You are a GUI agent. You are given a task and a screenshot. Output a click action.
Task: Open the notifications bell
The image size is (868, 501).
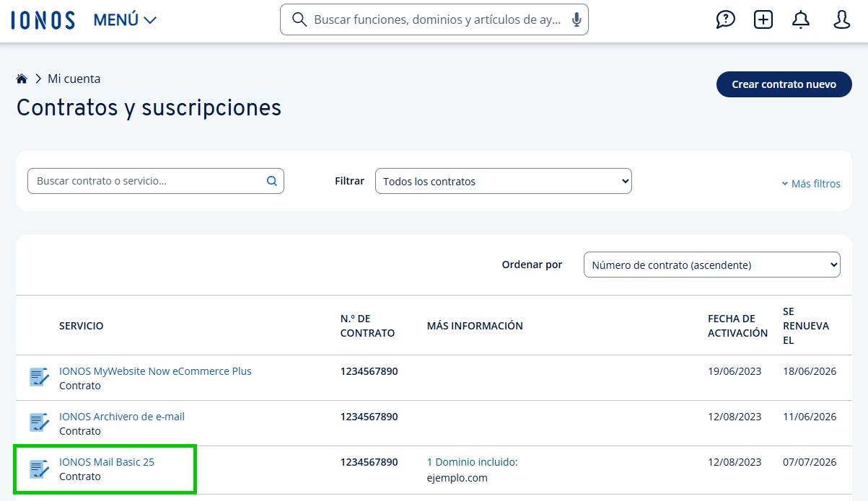point(801,19)
